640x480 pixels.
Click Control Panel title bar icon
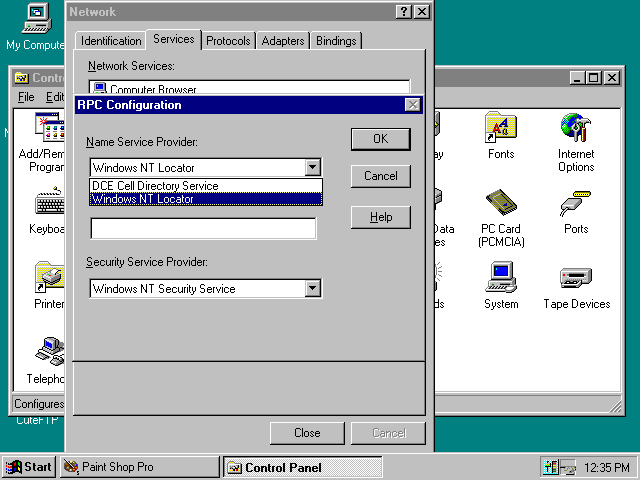point(22,78)
